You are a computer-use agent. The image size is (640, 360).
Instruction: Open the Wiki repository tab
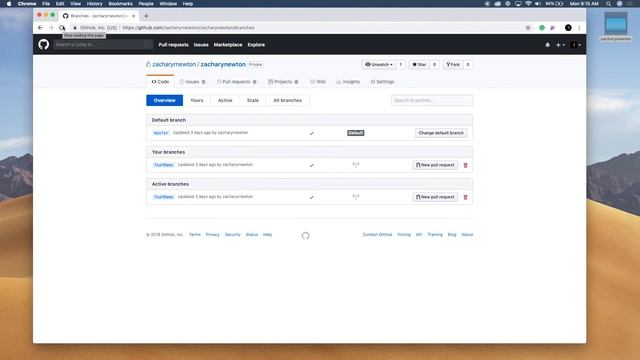click(318, 82)
